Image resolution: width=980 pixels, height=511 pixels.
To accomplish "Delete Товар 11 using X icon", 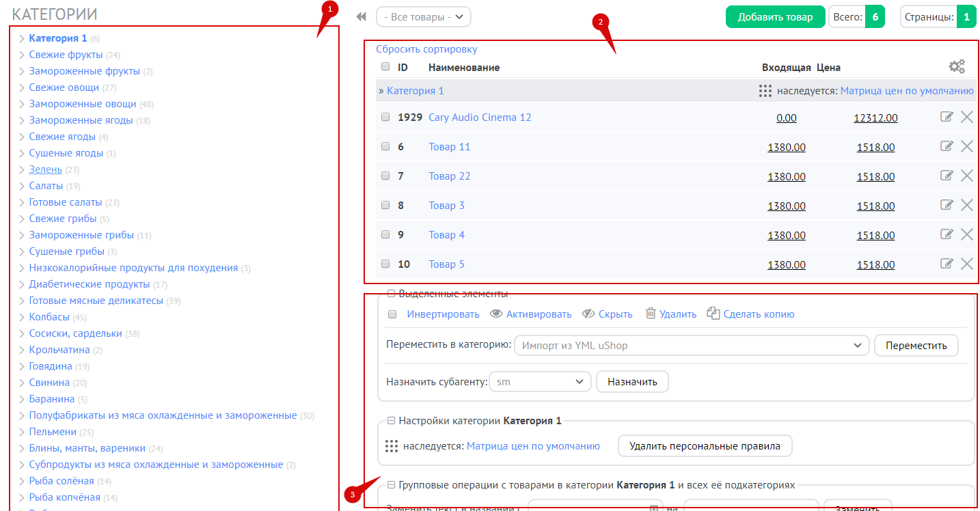I will click(967, 146).
